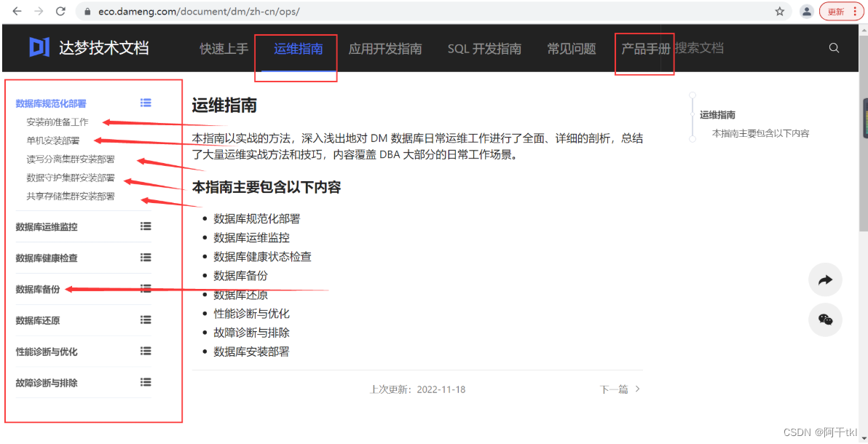Click the share arrow floating button
The image size is (868, 444).
click(825, 280)
